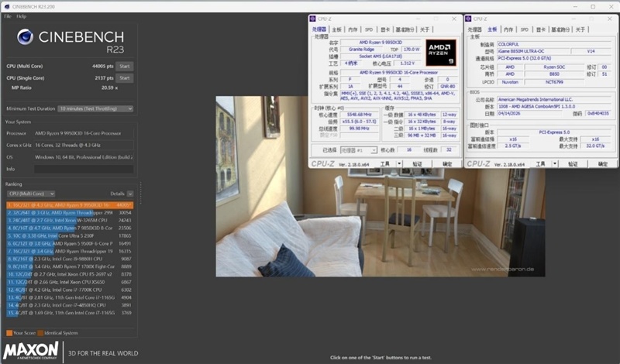This screenshot has width=620, height=364.
Task: Select ranking row 3 Intel Xeon W-3265M
Action: (70, 221)
